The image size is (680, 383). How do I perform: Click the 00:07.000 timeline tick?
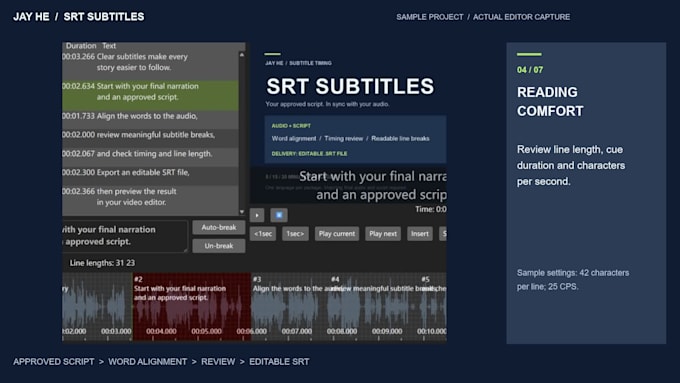coord(297,331)
